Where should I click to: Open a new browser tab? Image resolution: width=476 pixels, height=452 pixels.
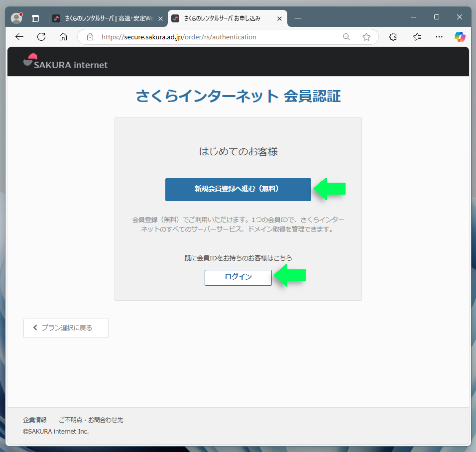point(298,18)
